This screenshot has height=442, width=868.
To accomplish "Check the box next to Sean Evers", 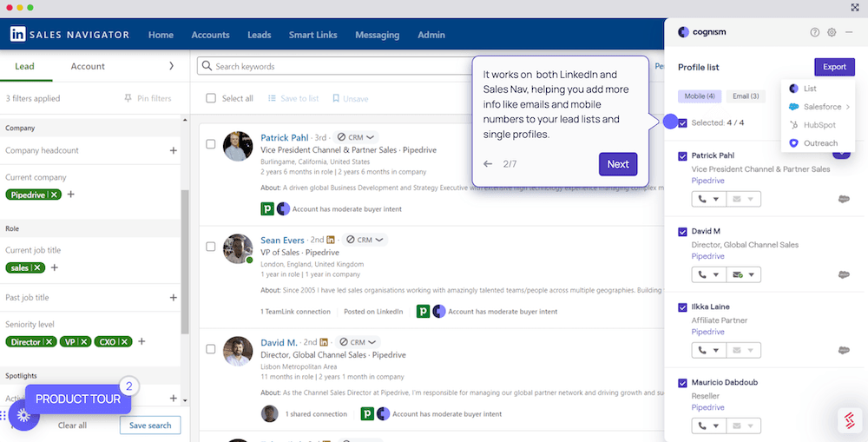I will tap(211, 247).
